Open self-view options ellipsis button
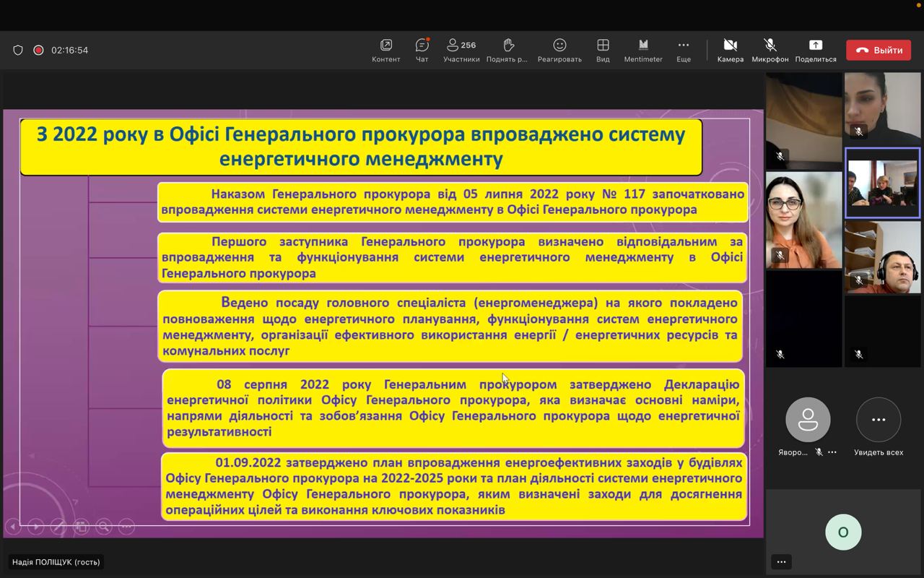This screenshot has height=578, width=924. pyautogui.click(x=781, y=561)
